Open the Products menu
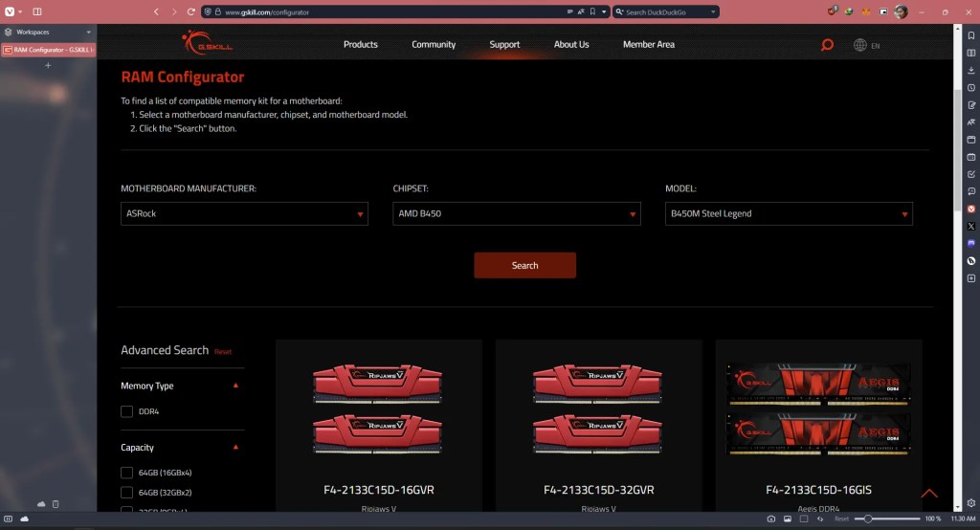980x530 pixels. coord(361,44)
